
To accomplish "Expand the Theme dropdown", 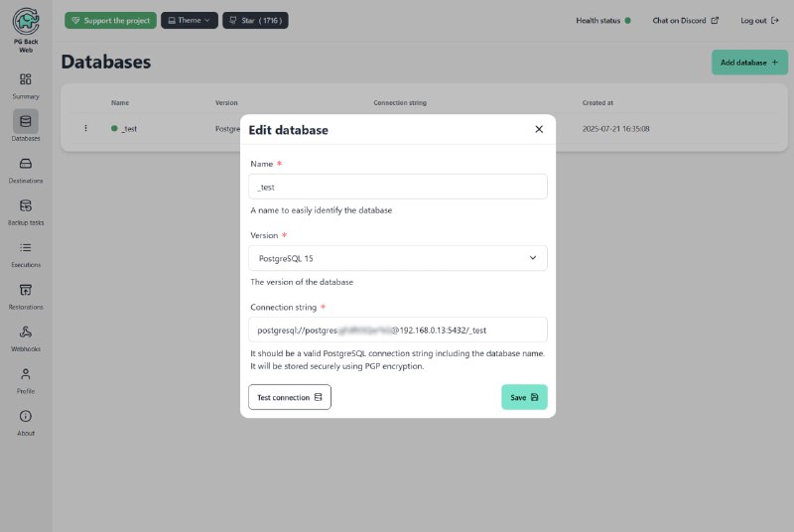I will pos(190,20).
